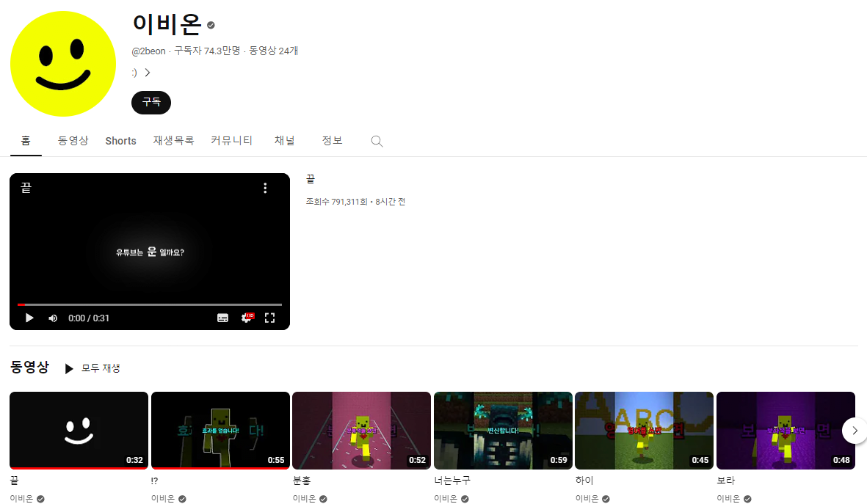867x504 pixels.
Task: Show next videos with the carousel arrow
Action: pyautogui.click(x=855, y=431)
